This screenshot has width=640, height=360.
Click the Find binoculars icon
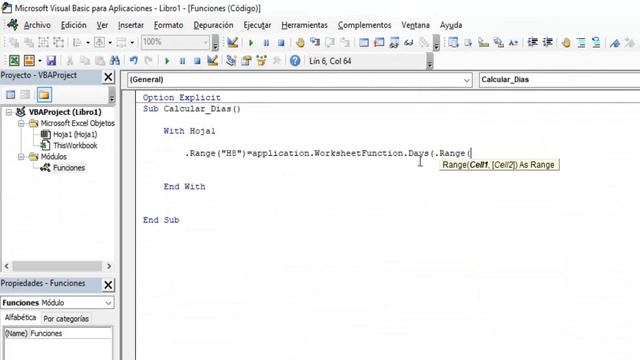(x=115, y=61)
